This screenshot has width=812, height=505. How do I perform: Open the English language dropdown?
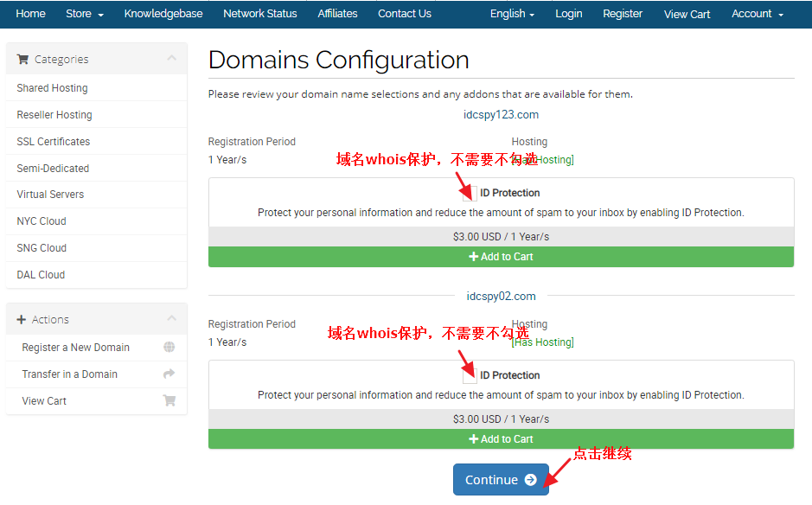pyautogui.click(x=512, y=14)
